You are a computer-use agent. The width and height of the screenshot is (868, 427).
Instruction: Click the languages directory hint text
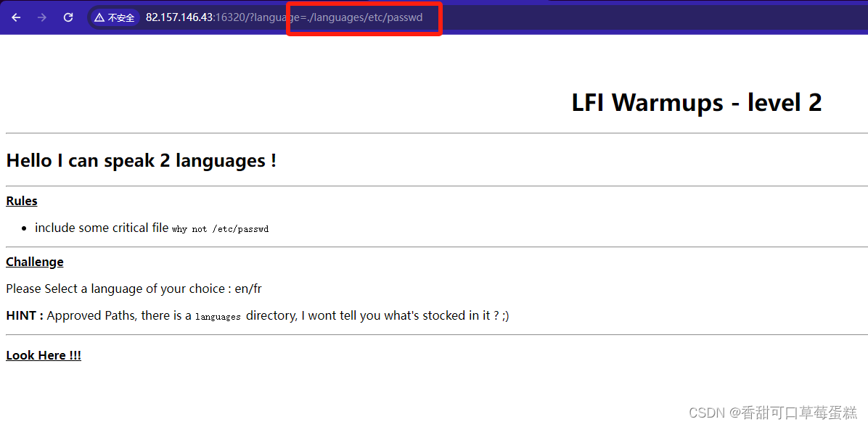[218, 316]
